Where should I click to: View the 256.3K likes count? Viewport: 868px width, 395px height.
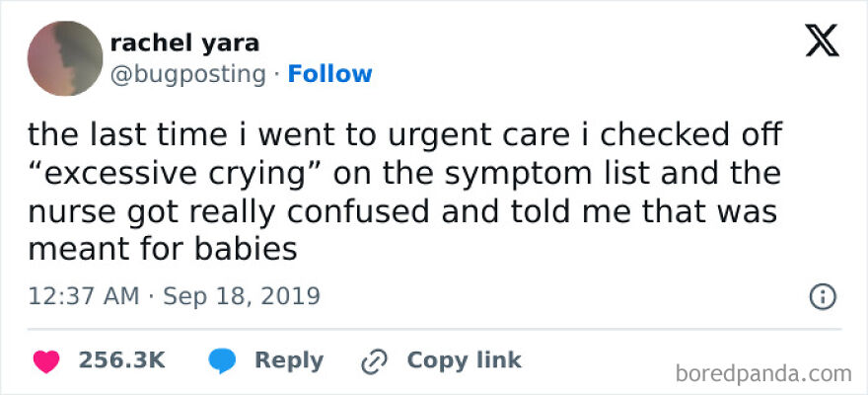pos(121,360)
